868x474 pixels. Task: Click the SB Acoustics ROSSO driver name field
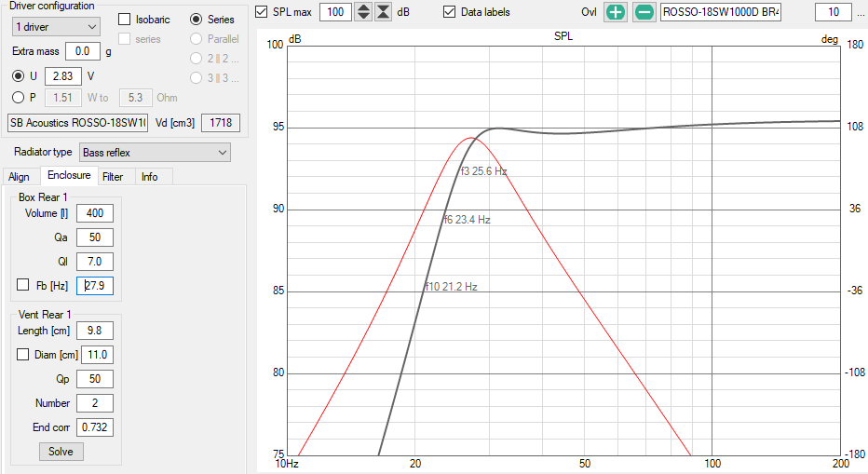(78, 122)
